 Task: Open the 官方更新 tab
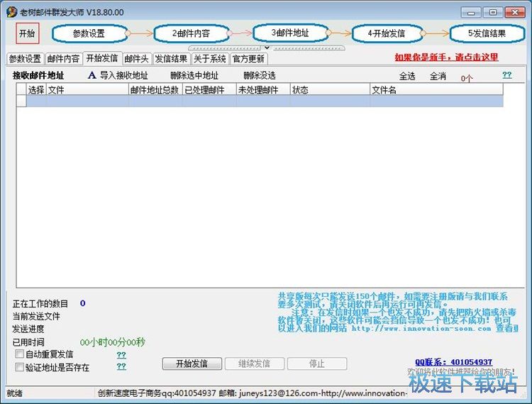248,59
